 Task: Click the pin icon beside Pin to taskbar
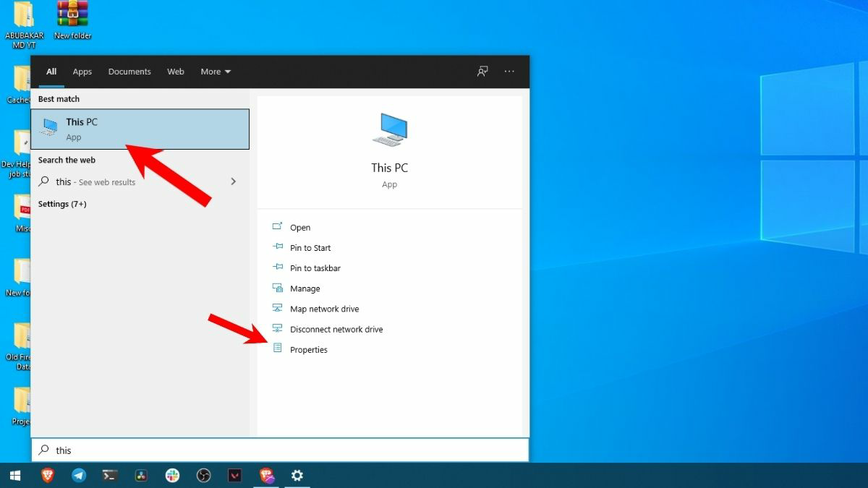(x=277, y=267)
